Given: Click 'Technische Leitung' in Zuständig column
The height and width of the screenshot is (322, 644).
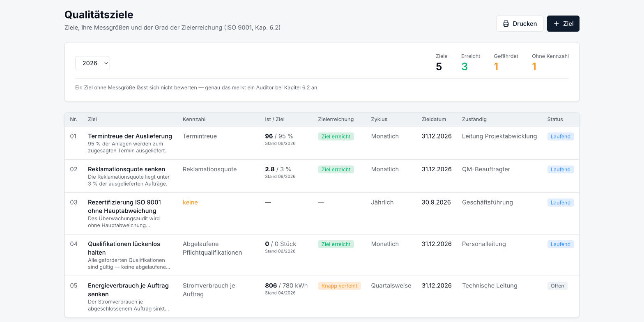Looking at the screenshot, I should 490,286.
